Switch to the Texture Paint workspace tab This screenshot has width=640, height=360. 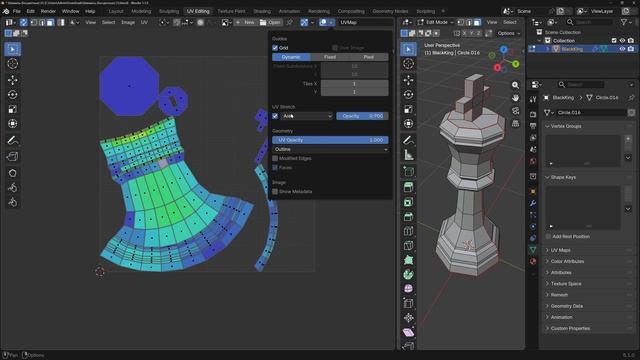coord(231,11)
